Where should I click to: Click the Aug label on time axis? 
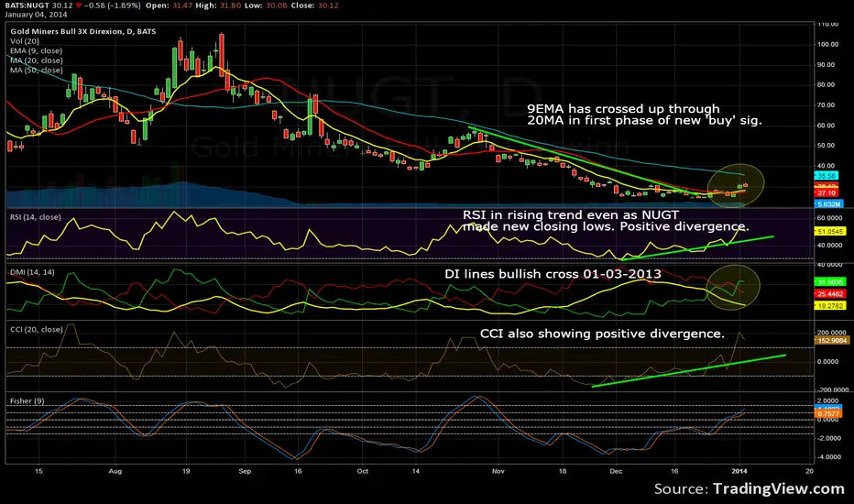point(115,471)
